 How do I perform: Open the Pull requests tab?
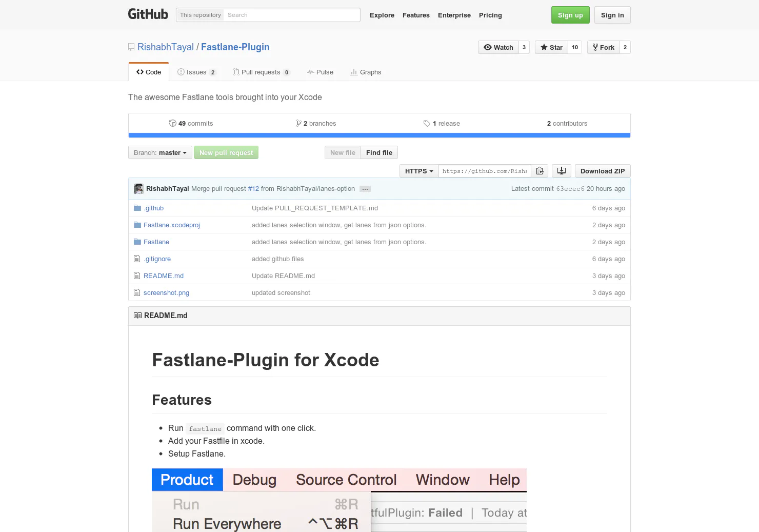coord(262,72)
